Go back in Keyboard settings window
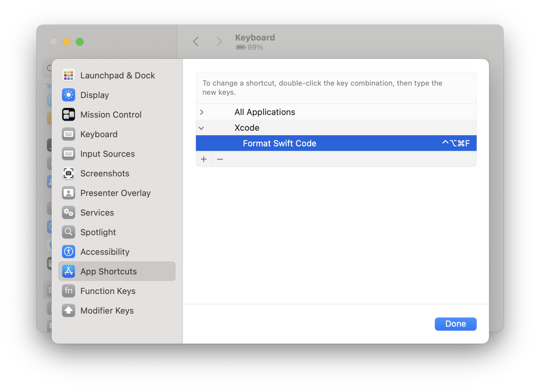Viewport: 540px width, 392px height. tap(196, 41)
